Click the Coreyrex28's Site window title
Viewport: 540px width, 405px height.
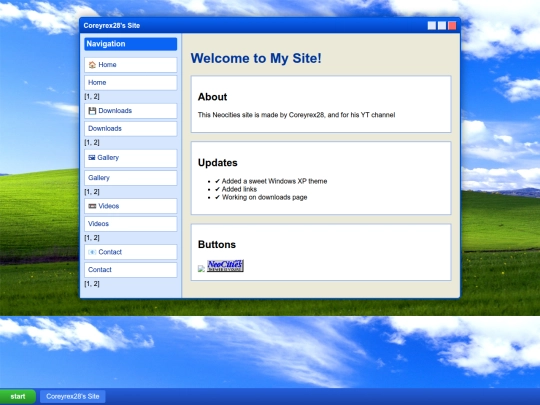coord(112,25)
